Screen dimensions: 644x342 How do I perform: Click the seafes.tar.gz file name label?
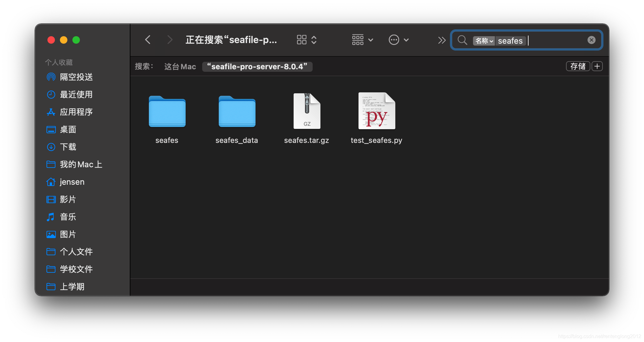(x=307, y=140)
